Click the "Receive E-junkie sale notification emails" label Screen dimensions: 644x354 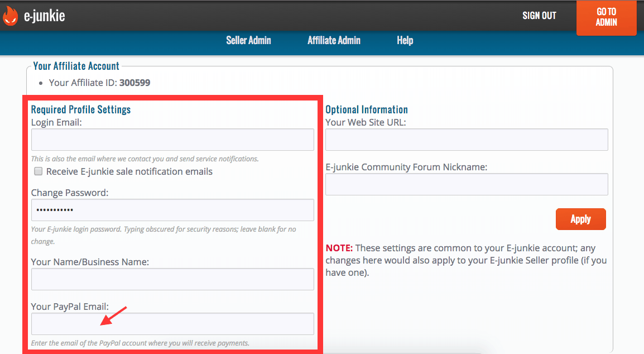pos(129,171)
